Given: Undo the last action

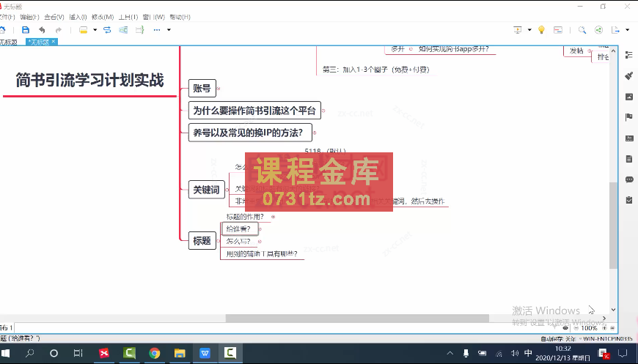Looking at the screenshot, I should (42, 29).
